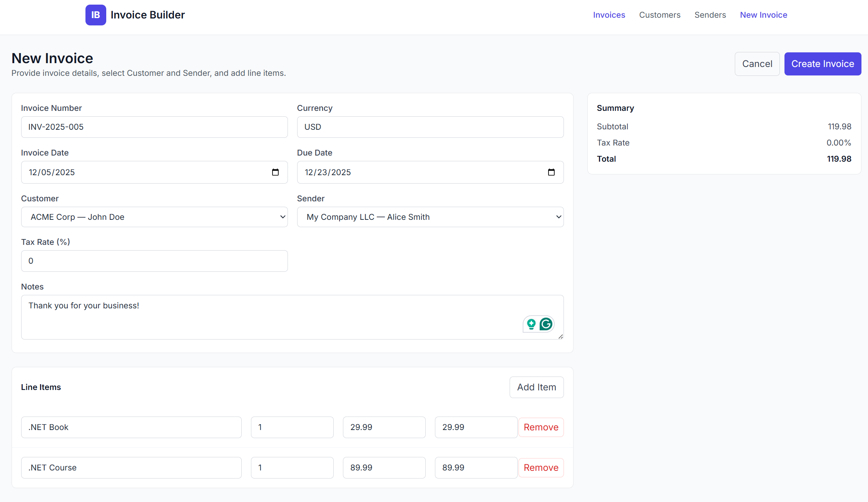Expand the Customer select showing ACME Corp
868x502 pixels.
click(154, 217)
